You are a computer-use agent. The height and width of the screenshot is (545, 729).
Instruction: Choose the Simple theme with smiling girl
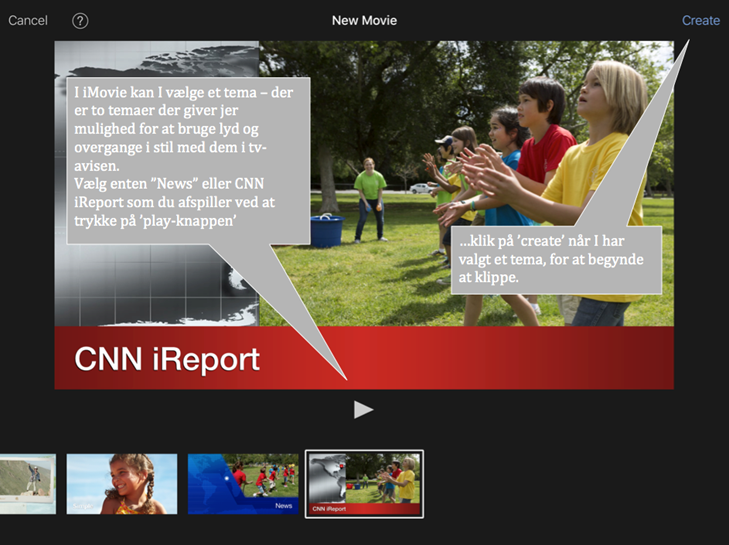click(x=122, y=484)
